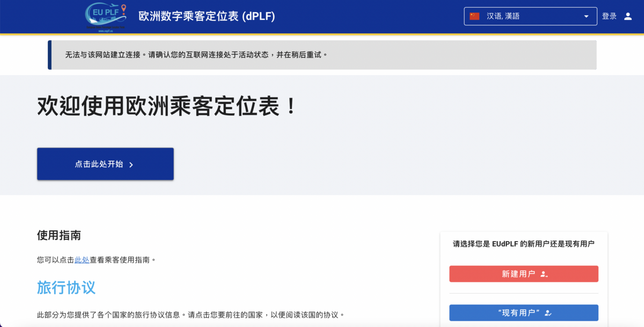Click the “现有用户” blue button
644x327 pixels.
point(524,313)
